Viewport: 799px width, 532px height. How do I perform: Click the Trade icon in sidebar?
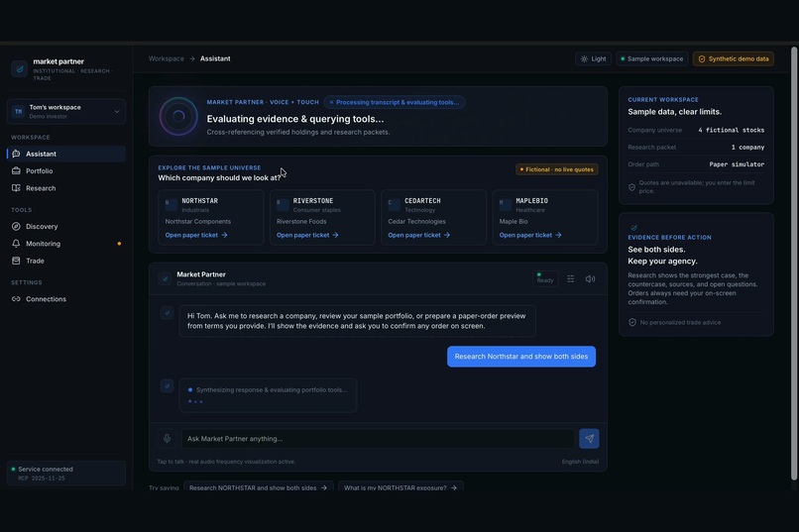coord(16,262)
